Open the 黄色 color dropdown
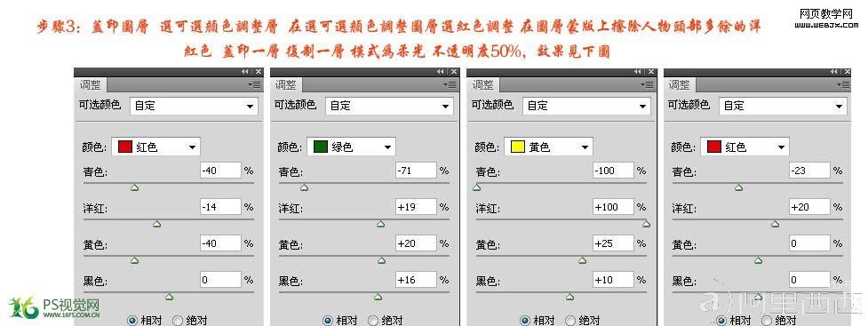Image resolution: width=868 pixels, height=326 pixels. click(548, 147)
